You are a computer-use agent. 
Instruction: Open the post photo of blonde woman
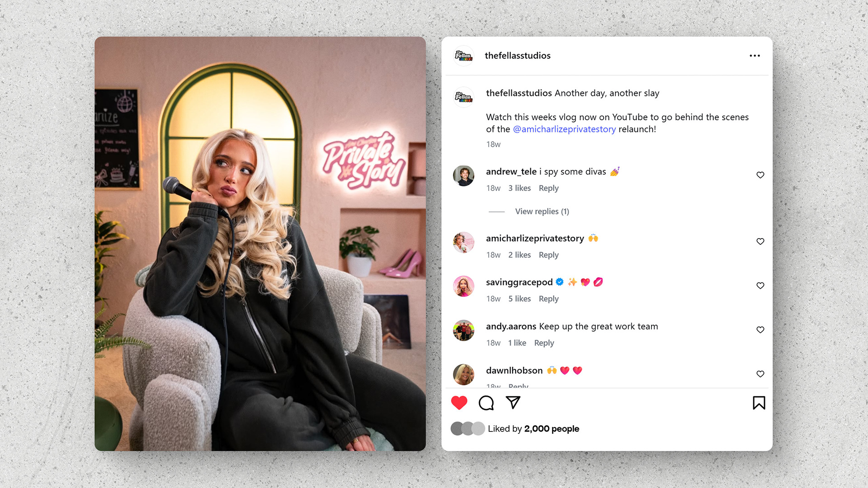click(260, 244)
